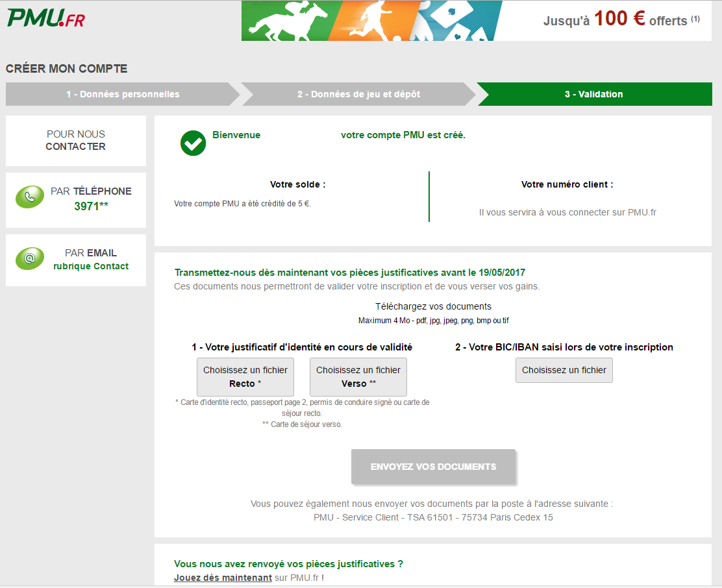
Task: Choose a file for identity Verso
Action: coord(358,376)
